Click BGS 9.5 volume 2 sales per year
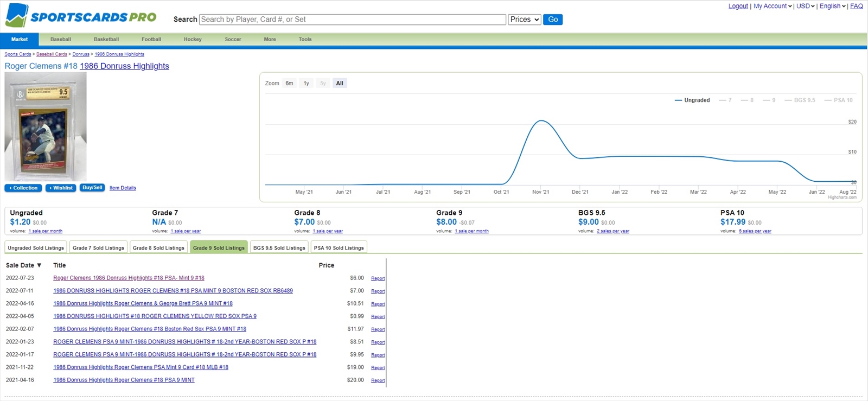The width and height of the screenshot is (868, 401). click(x=613, y=231)
